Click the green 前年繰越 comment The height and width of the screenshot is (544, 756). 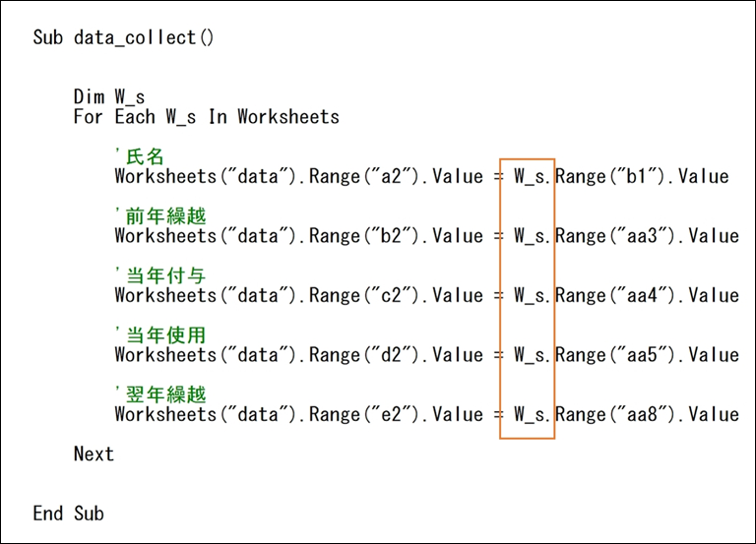[160, 216]
